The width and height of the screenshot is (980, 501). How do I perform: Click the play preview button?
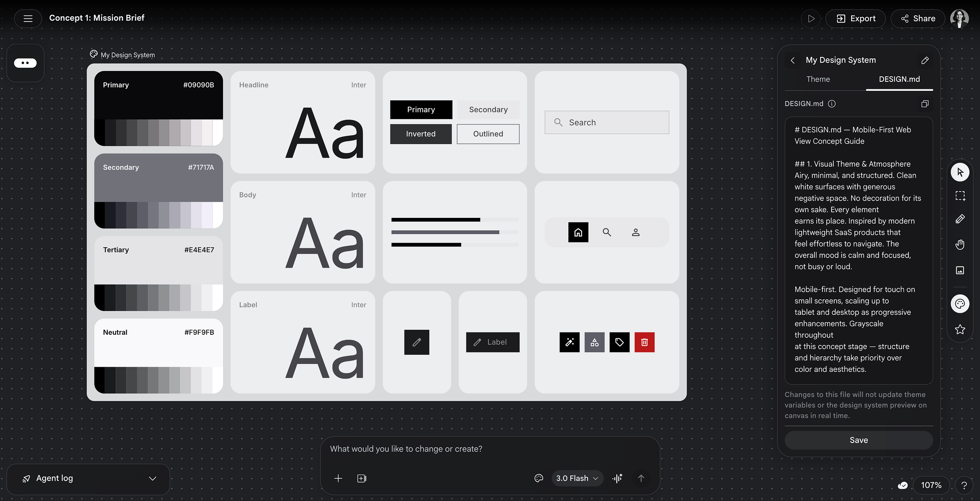click(811, 18)
